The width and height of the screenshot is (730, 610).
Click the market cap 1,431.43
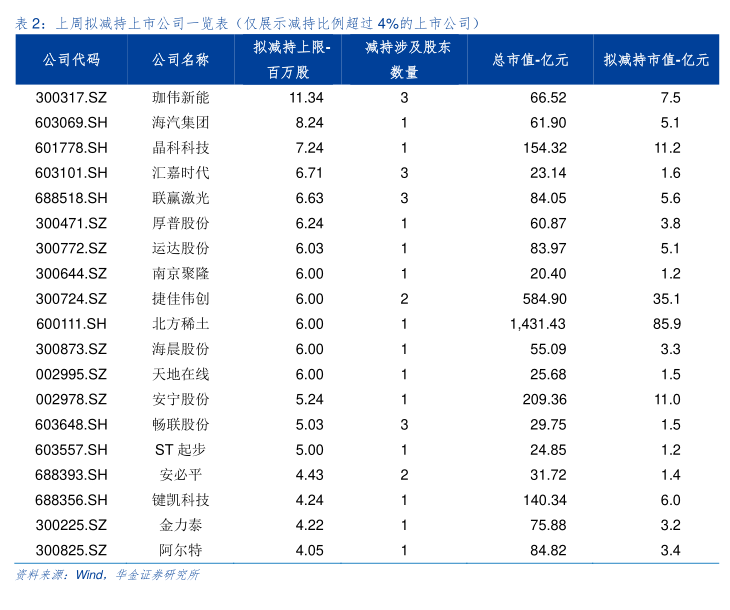(x=538, y=324)
